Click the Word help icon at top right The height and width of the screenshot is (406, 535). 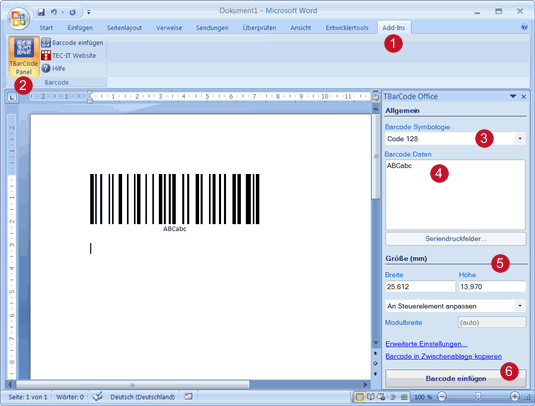coord(524,27)
